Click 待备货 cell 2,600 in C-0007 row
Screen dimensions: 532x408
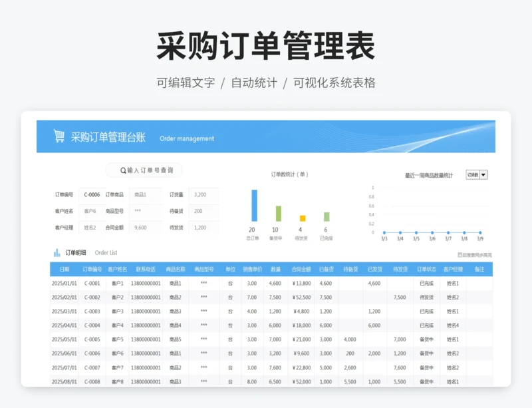350,368
